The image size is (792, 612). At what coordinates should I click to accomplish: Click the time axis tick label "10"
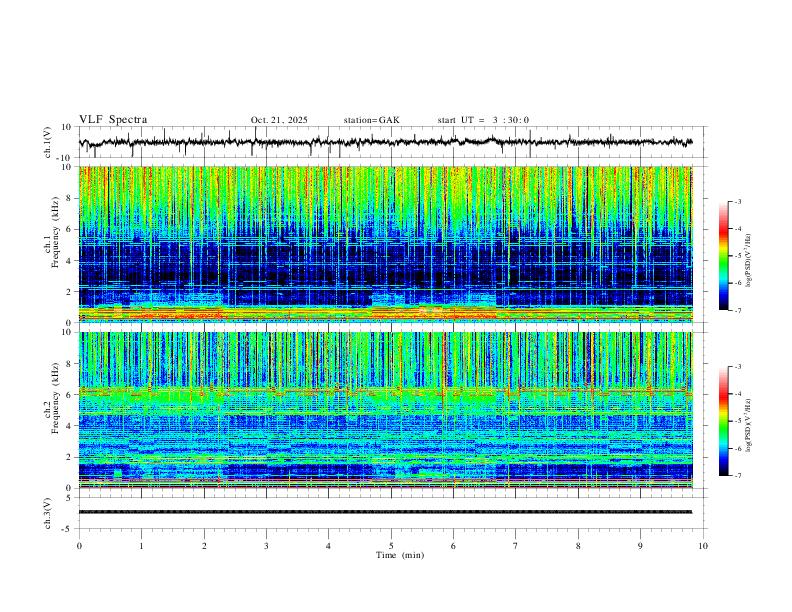(x=703, y=546)
